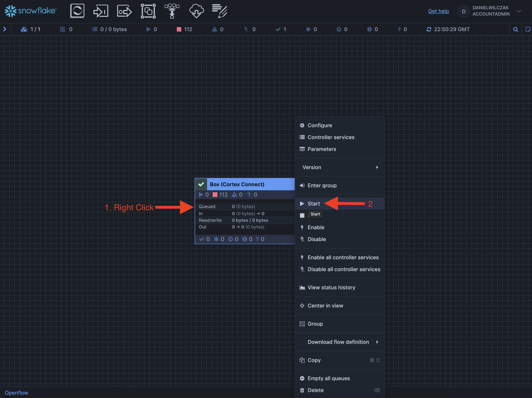Open the account dropdown chevron
532x398 pixels.
tap(519, 11)
